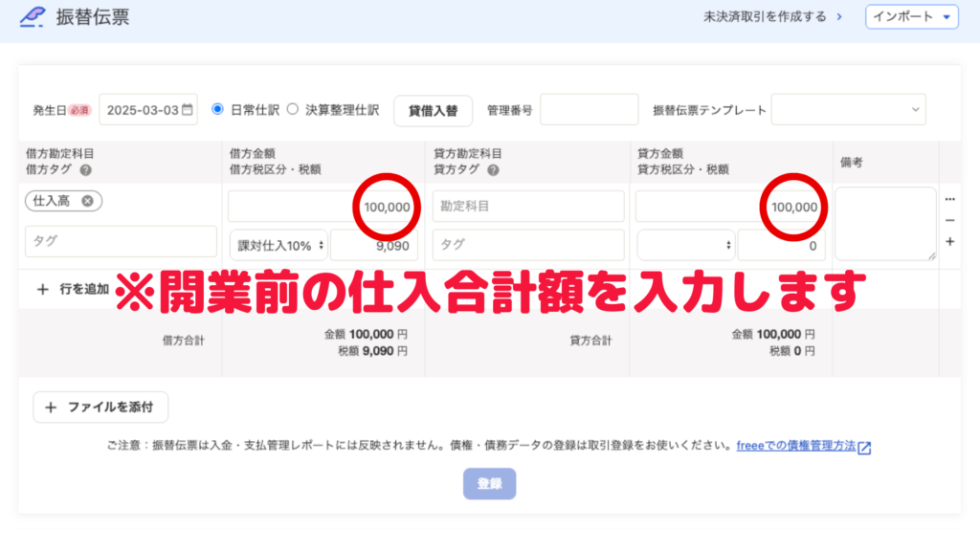The height and width of the screenshot is (551, 980).
Task: Click 未決済取引を作成する link
Action: coord(771,17)
